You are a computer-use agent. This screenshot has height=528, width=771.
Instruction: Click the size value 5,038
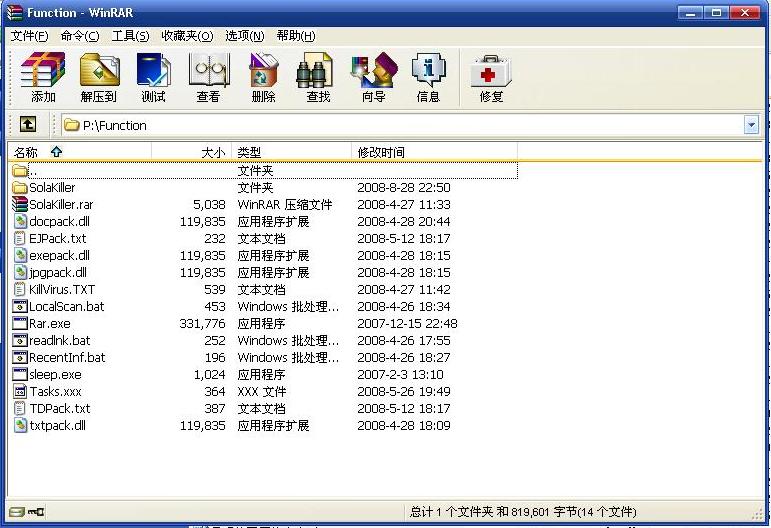tap(209, 205)
